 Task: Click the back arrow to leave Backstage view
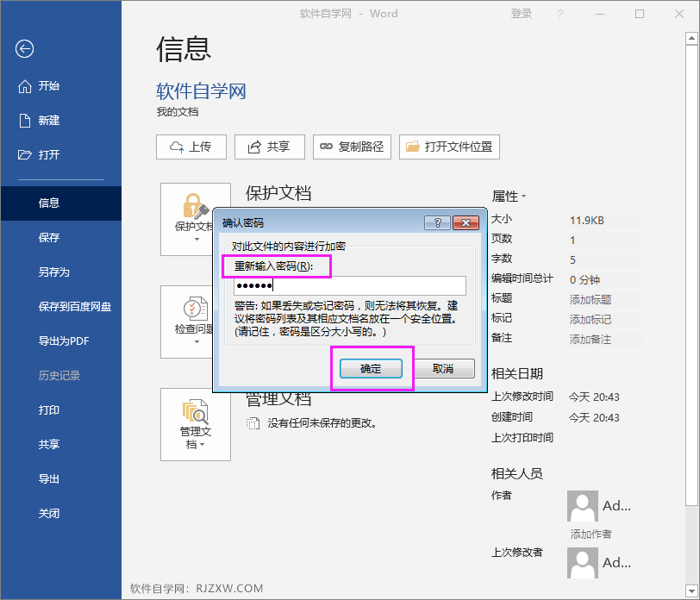(23, 49)
